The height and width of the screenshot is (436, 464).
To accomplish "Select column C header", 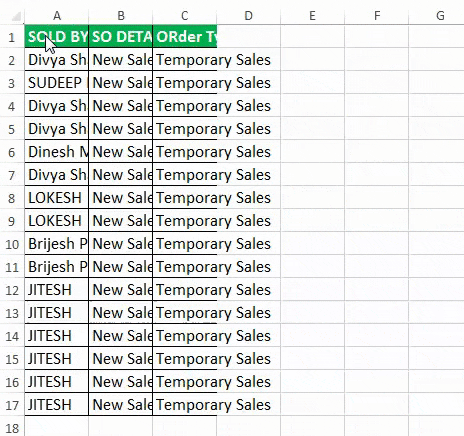I will click(x=185, y=16).
